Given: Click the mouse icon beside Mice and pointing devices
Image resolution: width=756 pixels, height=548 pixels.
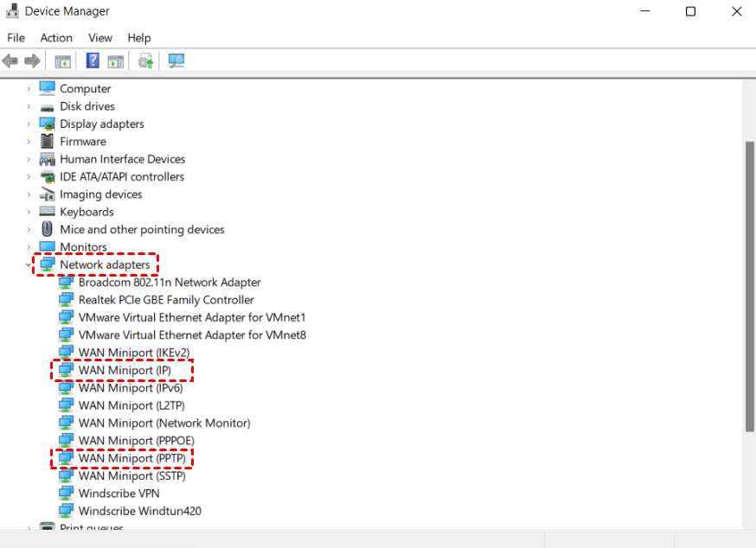Looking at the screenshot, I should 48,229.
